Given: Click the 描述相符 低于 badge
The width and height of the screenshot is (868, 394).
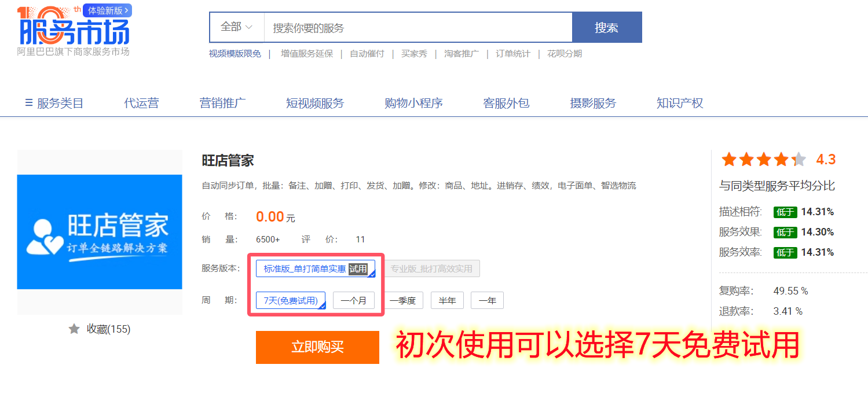Looking at the screenshot, I should (785, 212).
